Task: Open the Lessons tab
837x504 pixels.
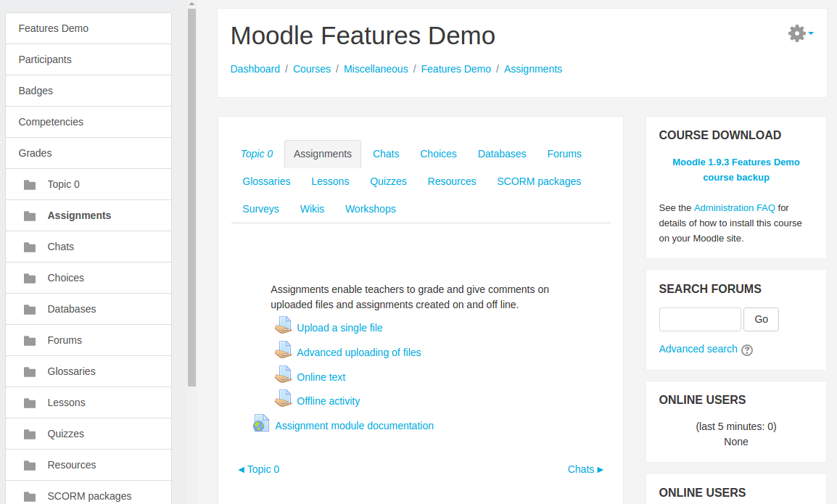Action: [331, 181]
